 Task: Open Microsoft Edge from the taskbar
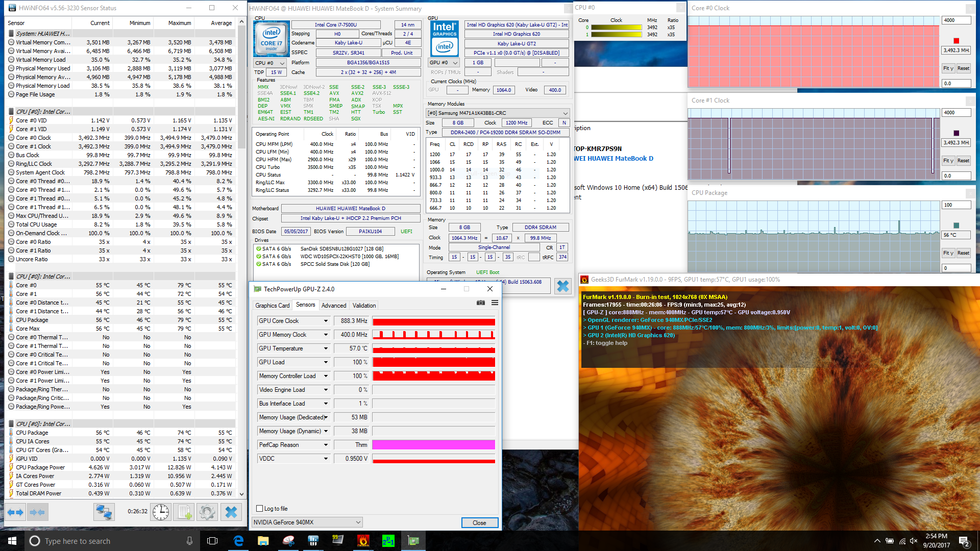238,541
